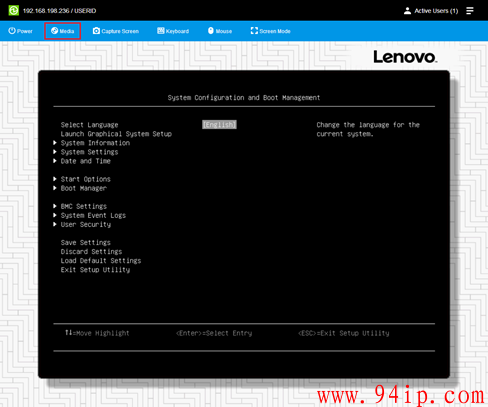Screen dimensions: 488x407
Task: Select Start Options menu entry
Action: coord(86,179)
